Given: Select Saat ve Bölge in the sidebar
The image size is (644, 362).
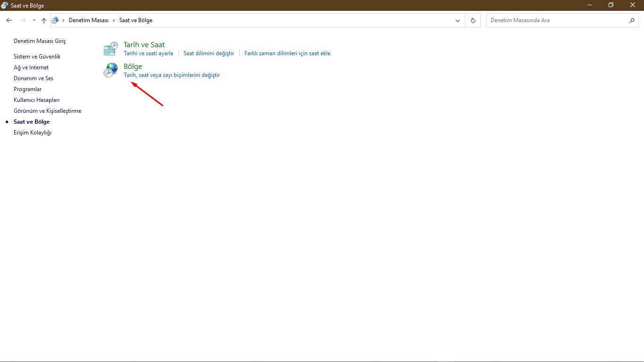Looking at the screenshot, I should pyautogui.click(x=32, y=122).
